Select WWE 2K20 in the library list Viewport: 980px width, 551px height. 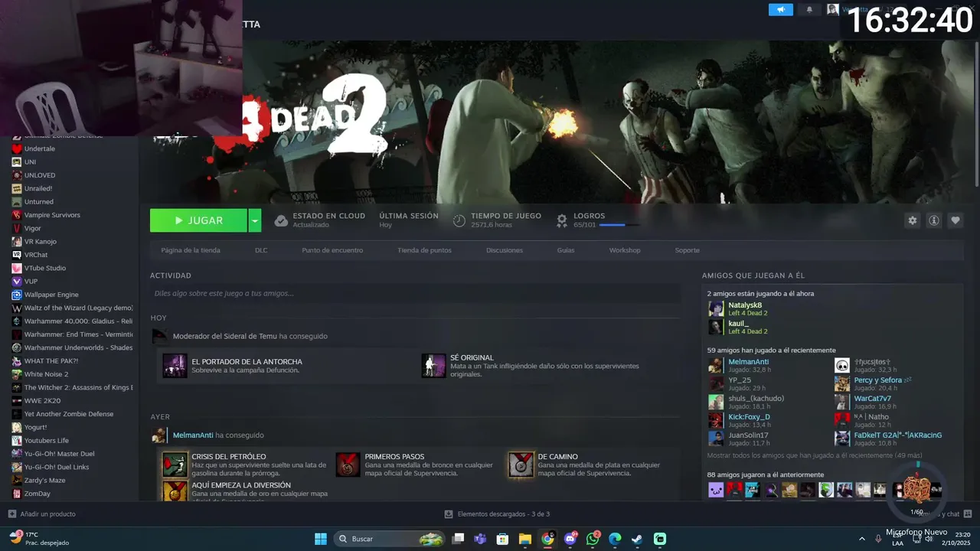tap(42, 401)
